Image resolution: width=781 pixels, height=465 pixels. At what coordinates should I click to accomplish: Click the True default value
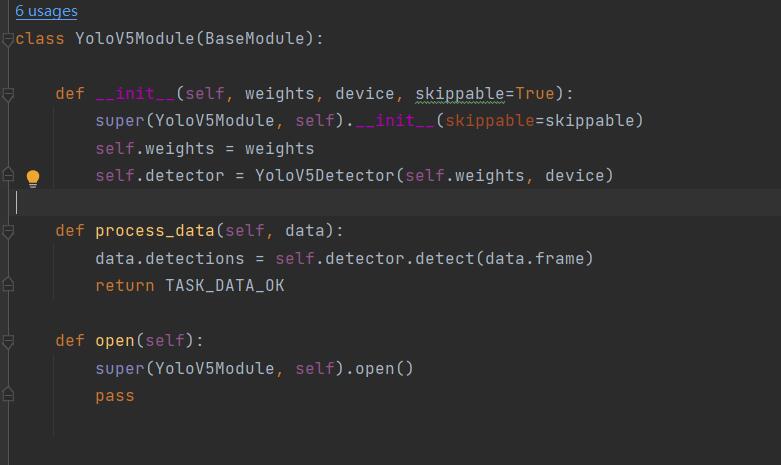pyautogui.click(x=534, y=94)
